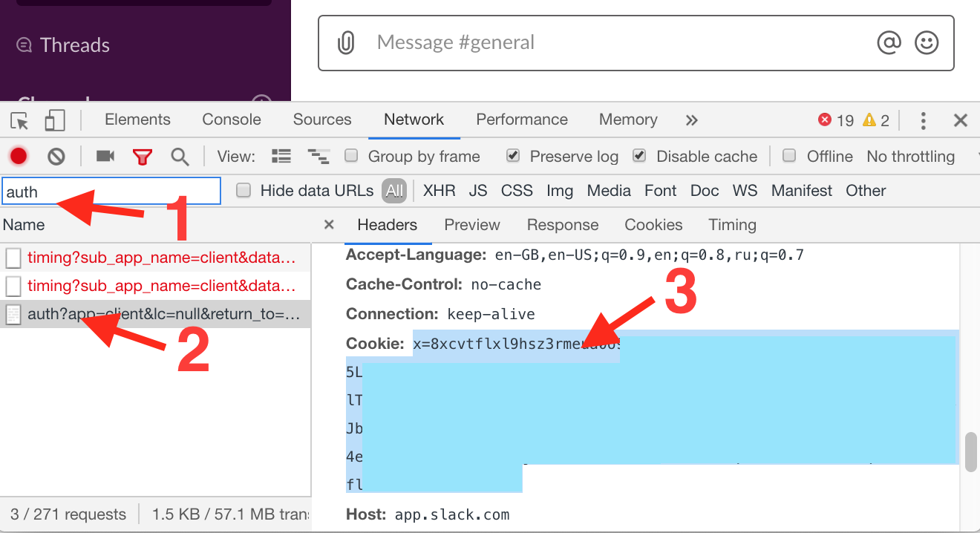Switch to the Sources tab
The image size is (980, 533).
322,120
